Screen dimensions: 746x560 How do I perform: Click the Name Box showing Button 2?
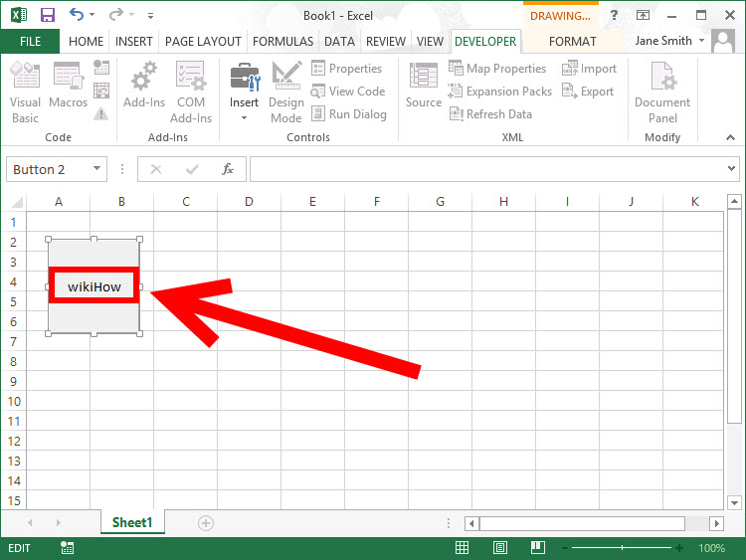click(48, 169)
